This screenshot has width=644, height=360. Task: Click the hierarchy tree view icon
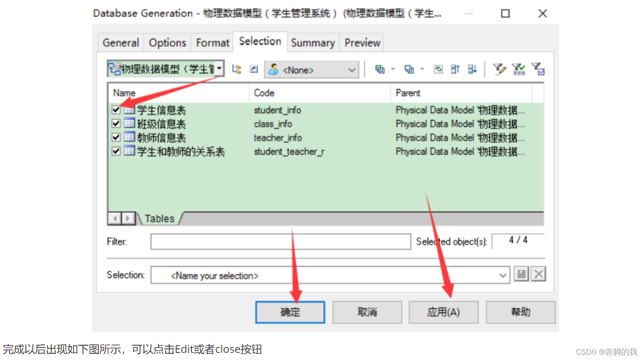pos(236,69)
